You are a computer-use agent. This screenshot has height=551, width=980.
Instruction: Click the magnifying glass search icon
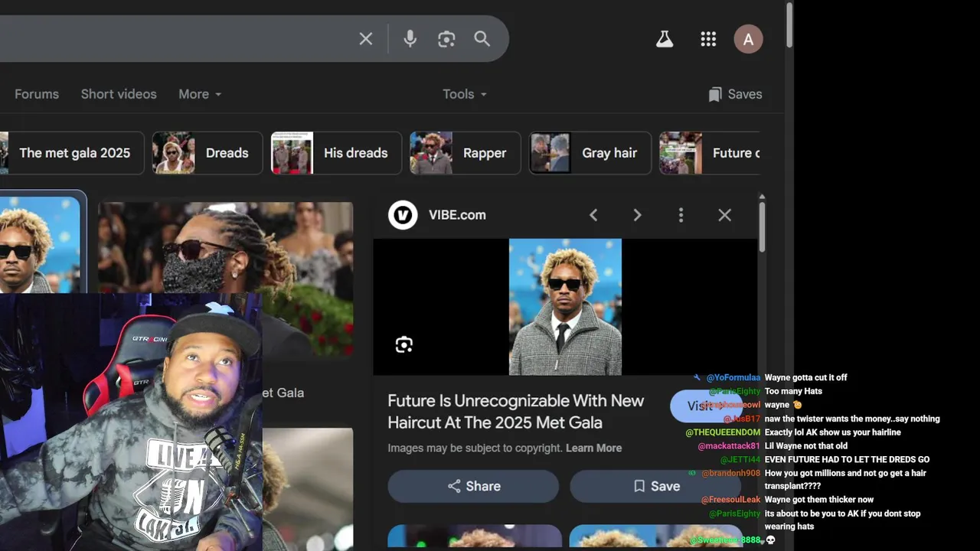[x=482, y=39]
